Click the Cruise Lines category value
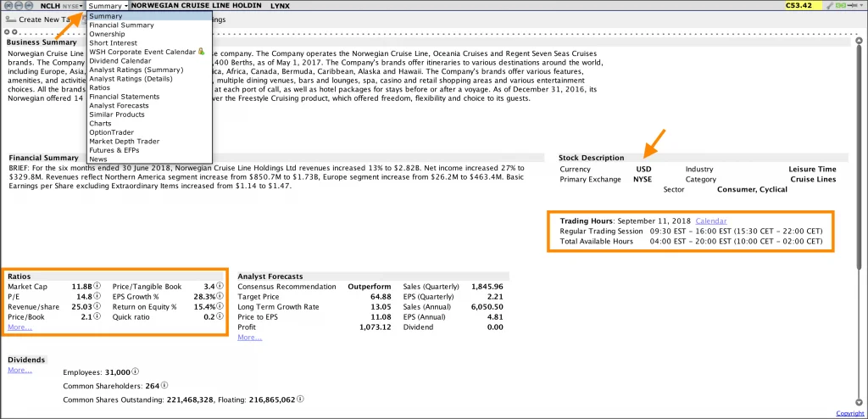Viewport: 868px width, 419px height. coord(813,179)
